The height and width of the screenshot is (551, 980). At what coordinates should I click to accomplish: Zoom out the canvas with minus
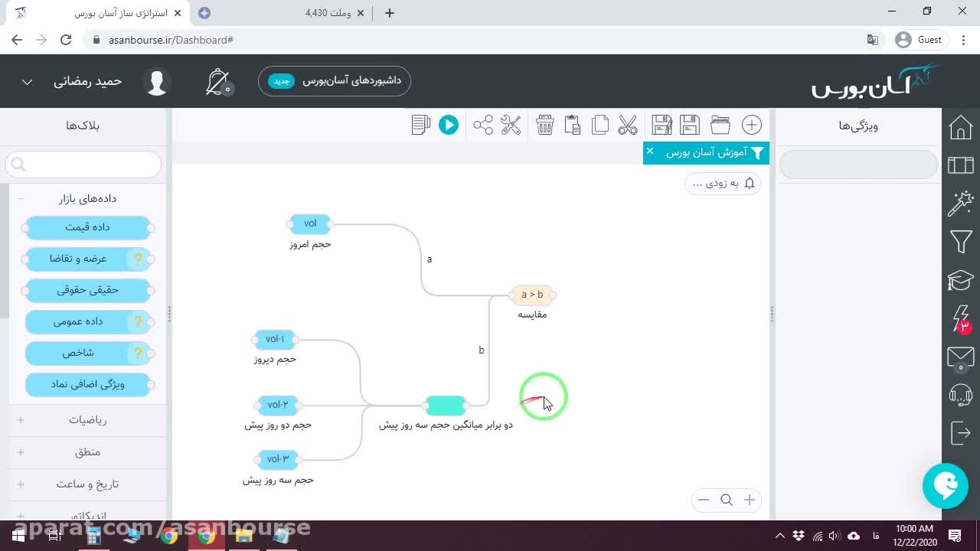pyautogui.click(x=704, y=500)
